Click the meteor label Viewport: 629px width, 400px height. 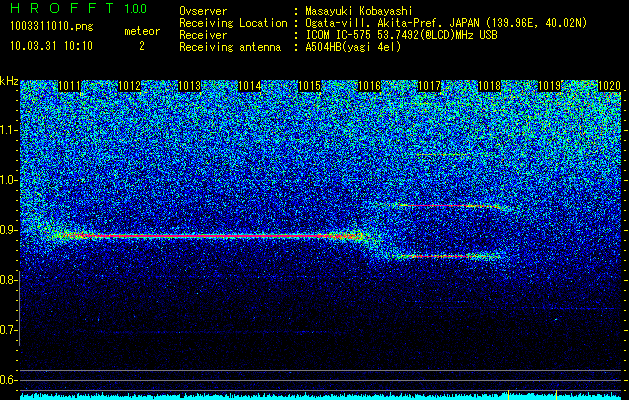click(x=142, y=31)
